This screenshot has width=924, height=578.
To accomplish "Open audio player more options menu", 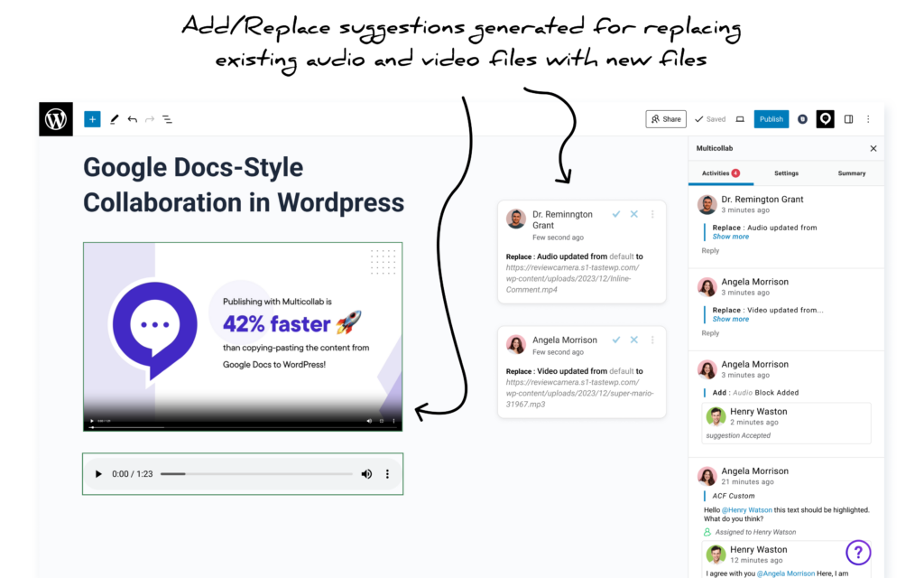I will [387, 473].
